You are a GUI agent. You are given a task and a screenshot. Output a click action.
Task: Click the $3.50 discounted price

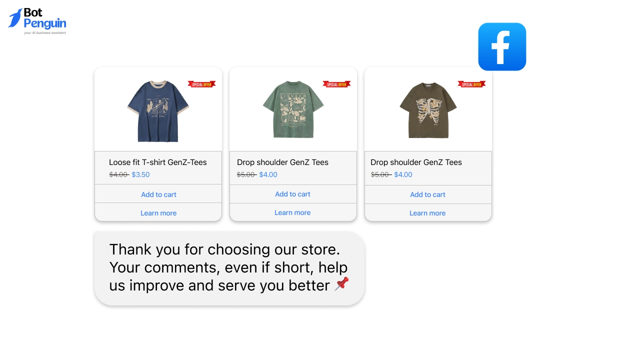pyautogui.click(x=140, y=174)
